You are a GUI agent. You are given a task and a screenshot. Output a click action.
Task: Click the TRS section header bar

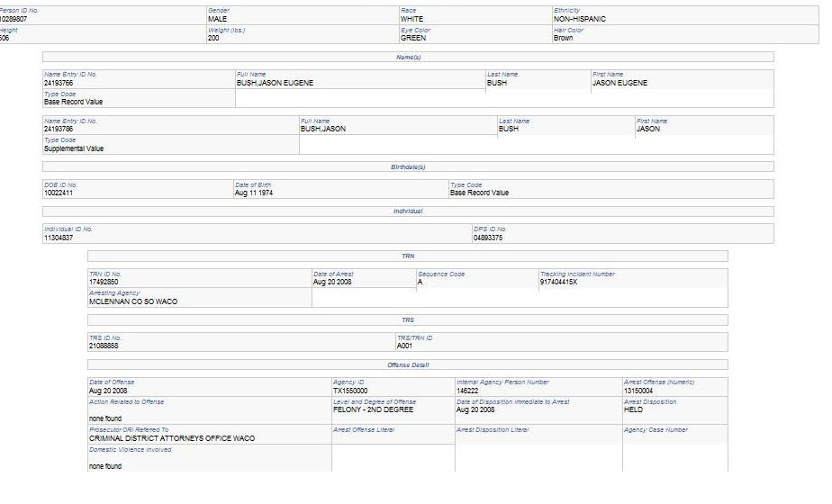(x=408, y=319)
